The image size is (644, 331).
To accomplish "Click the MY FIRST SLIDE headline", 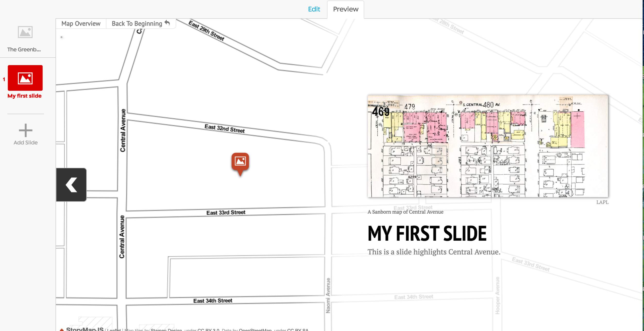I will (x=427, y=233).
